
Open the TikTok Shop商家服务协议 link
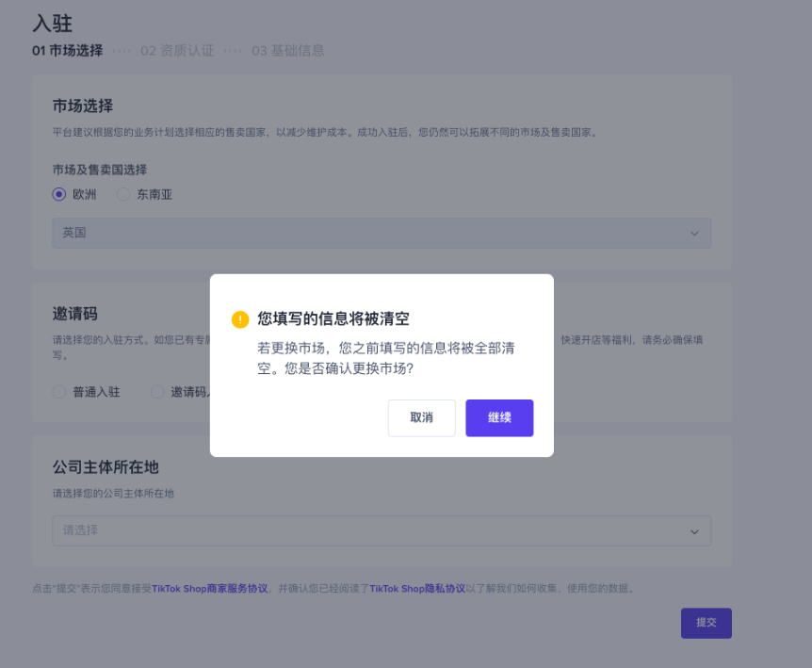210,589
